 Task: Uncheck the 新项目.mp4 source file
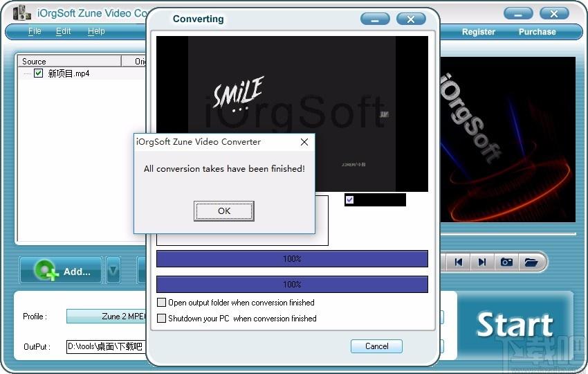[x=38, y=73]
